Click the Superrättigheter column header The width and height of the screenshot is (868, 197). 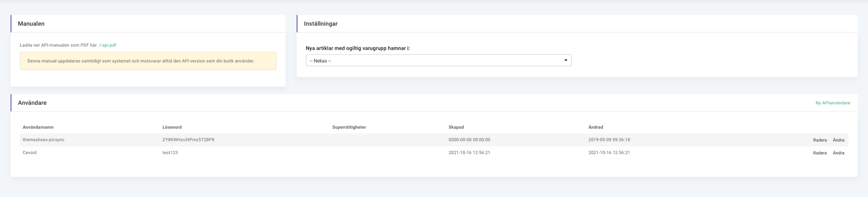coord(349,127)
